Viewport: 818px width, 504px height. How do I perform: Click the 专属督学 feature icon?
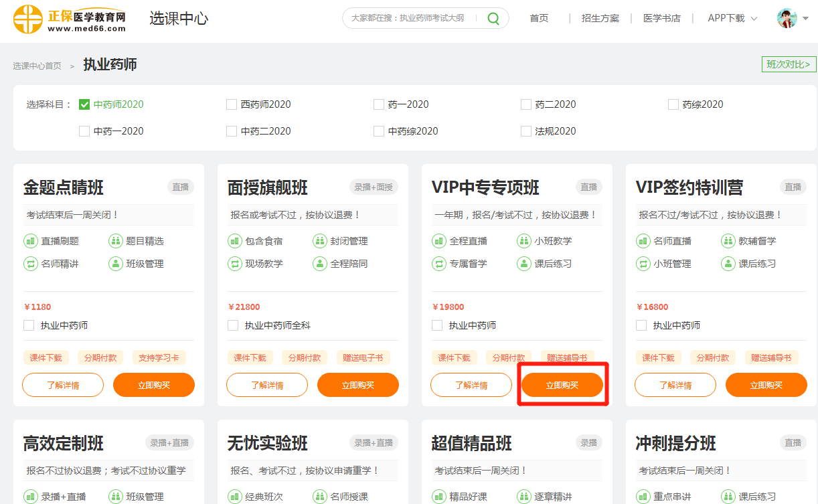click(x=438, y=264)
